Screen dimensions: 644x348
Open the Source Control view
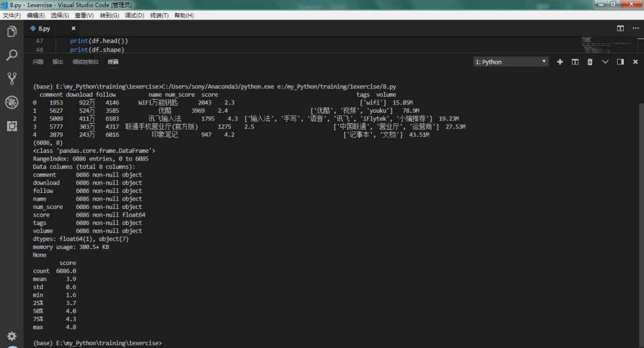pos(12,79)
